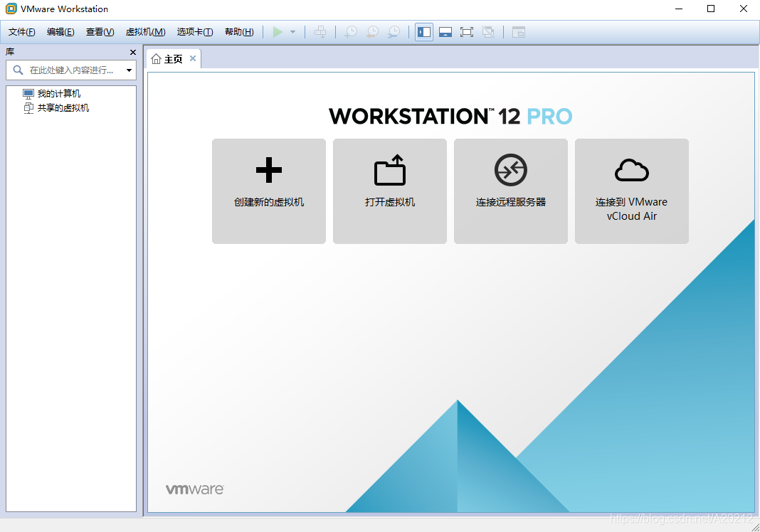Click the library search field
The width and height of the screenshot is (760, 532).
(71, 70)
